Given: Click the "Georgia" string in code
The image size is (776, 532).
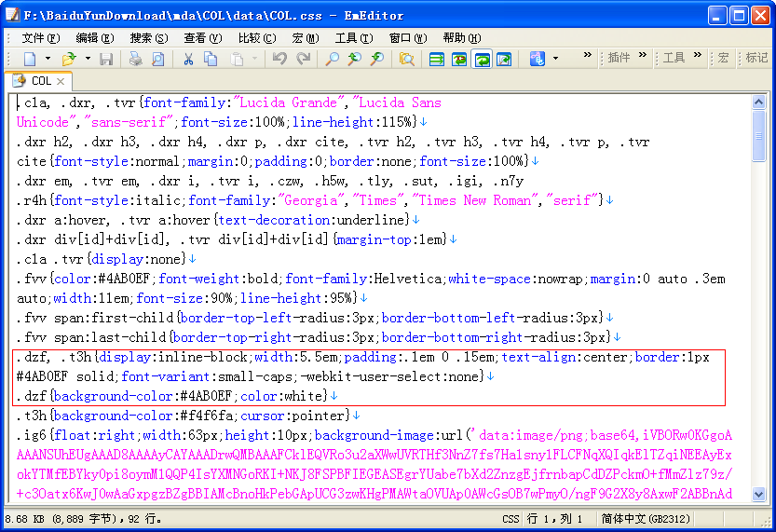Looking at the screenshot, I should click(x=312, y=200).
